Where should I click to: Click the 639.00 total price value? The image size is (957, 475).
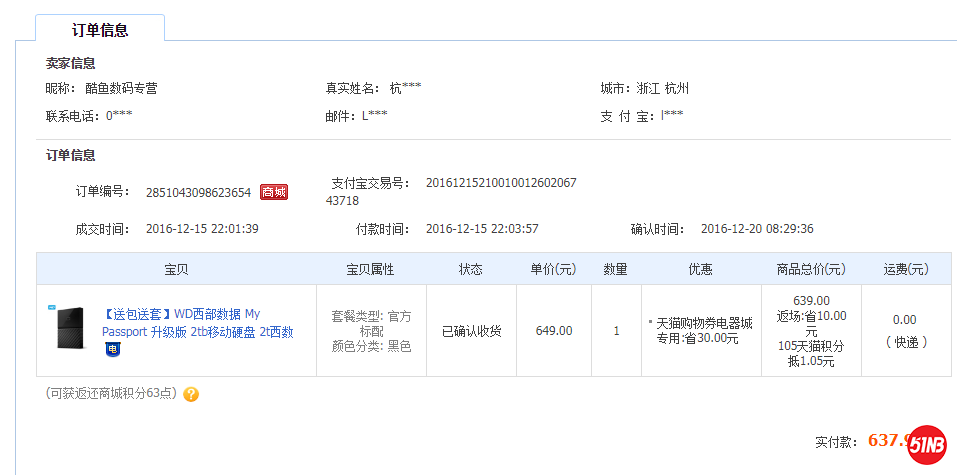[811, 300]
